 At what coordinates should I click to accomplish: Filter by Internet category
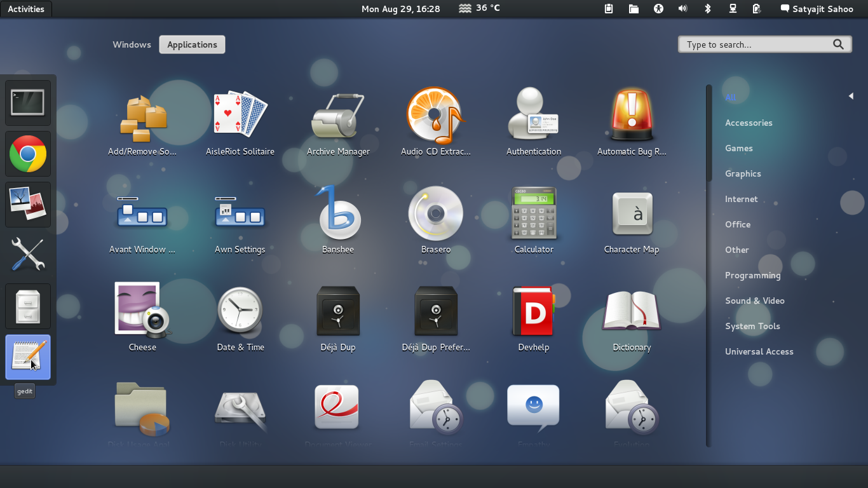(x=742, y=199)
